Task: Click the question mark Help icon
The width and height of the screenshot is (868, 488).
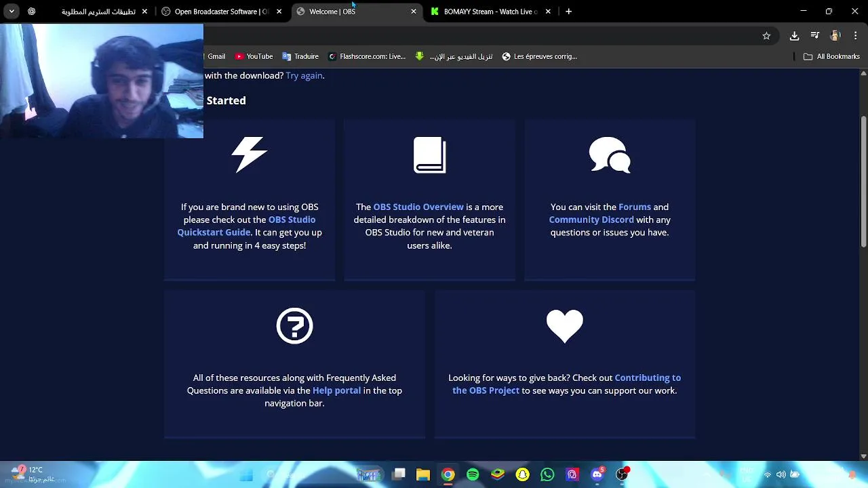Action: coord(294,326)
